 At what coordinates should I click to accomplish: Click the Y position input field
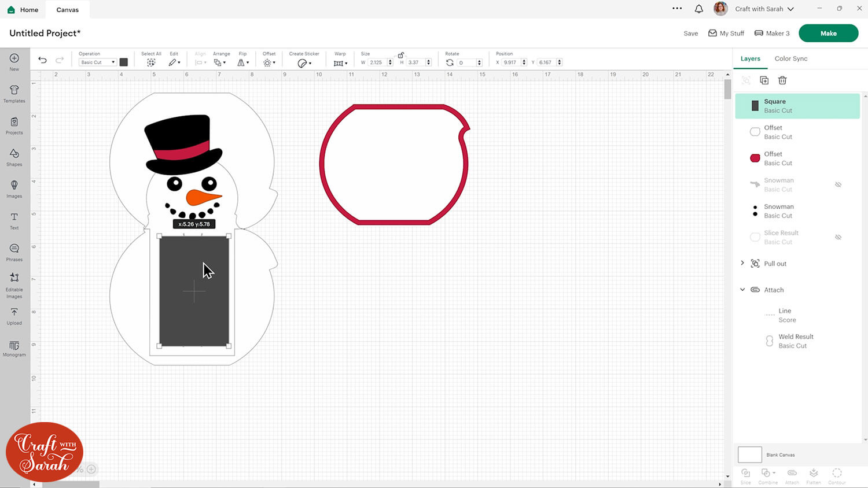[546, 62]
